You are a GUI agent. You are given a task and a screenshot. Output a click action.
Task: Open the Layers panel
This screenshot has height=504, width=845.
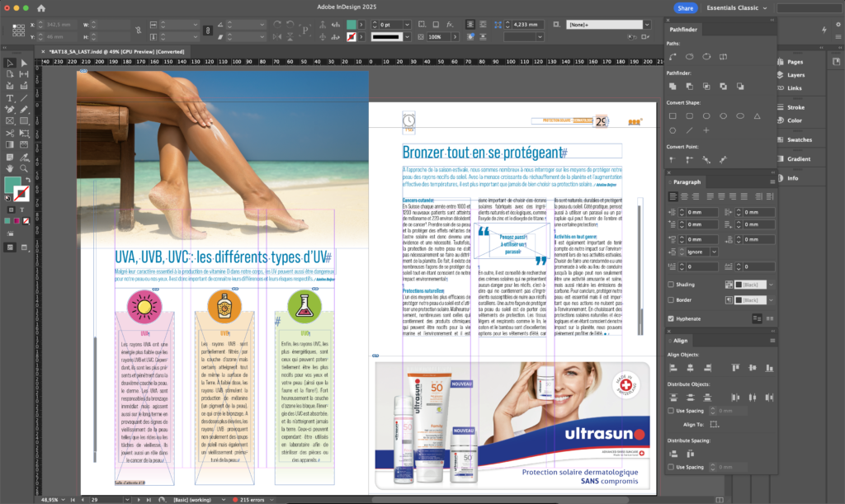coord(795,75)
